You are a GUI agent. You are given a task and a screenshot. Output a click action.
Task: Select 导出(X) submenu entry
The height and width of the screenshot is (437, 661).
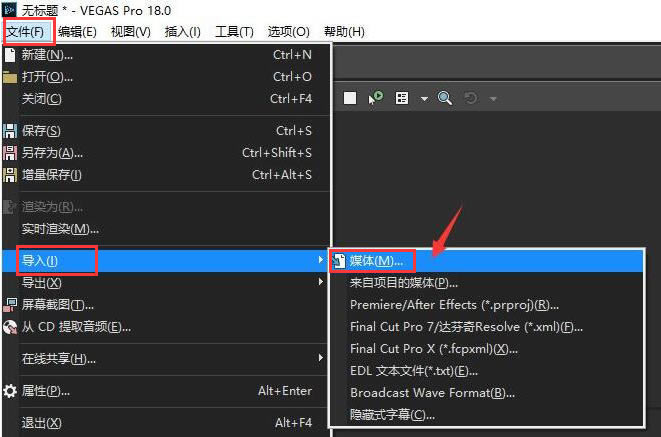pyautogui.click(x=166, y=282)
